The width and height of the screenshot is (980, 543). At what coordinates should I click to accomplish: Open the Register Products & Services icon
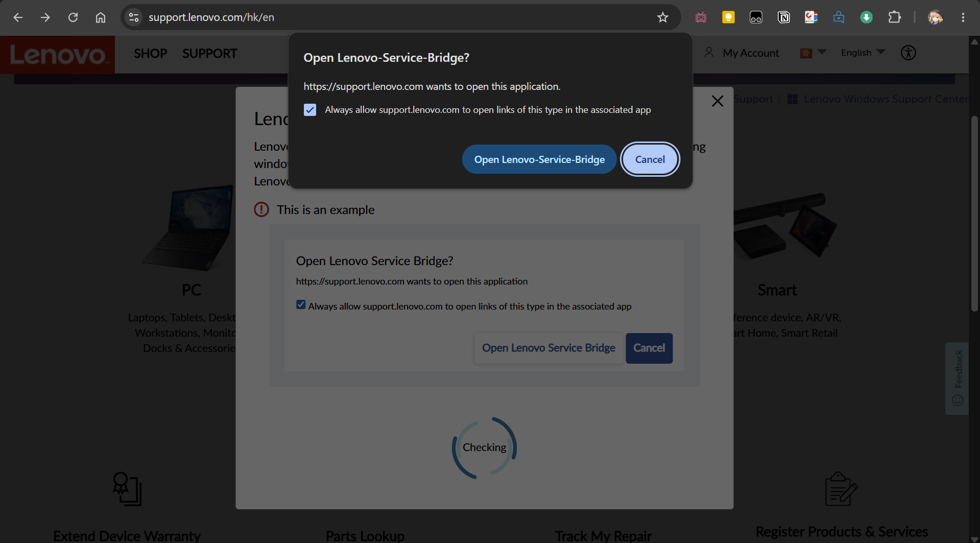(x=841, y=489)
